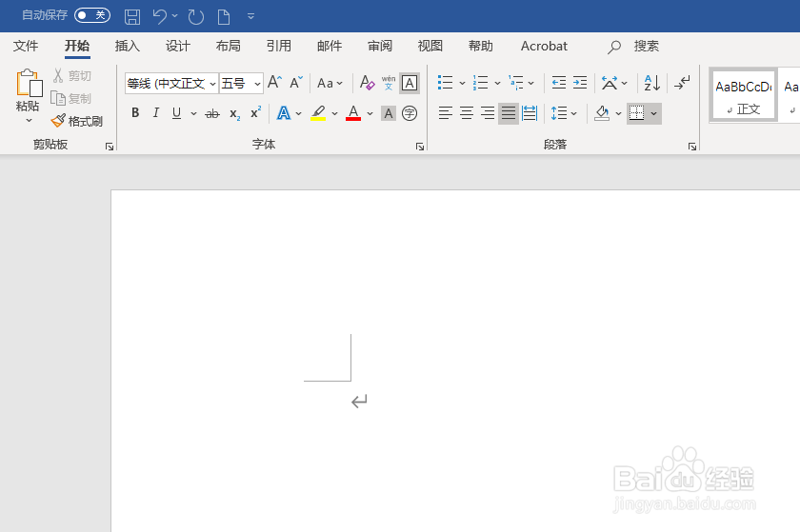
Task: Toggle bold formatting
Action: pyautogui.click(x=135, y=112)
